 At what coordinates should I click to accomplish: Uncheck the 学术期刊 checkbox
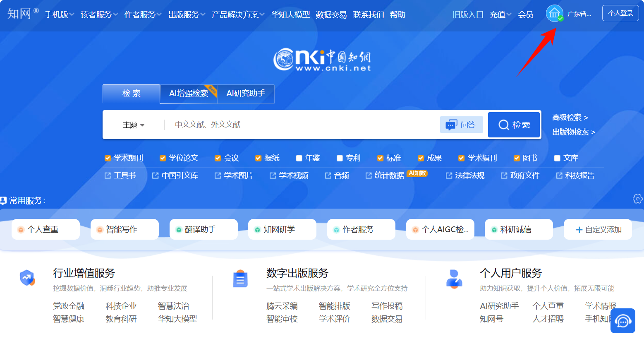[x=108, y=158]
